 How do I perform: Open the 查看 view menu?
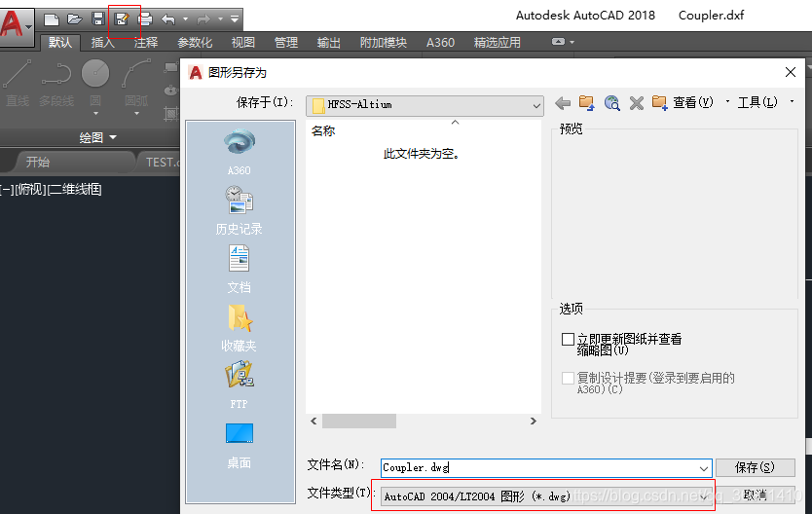692,102
